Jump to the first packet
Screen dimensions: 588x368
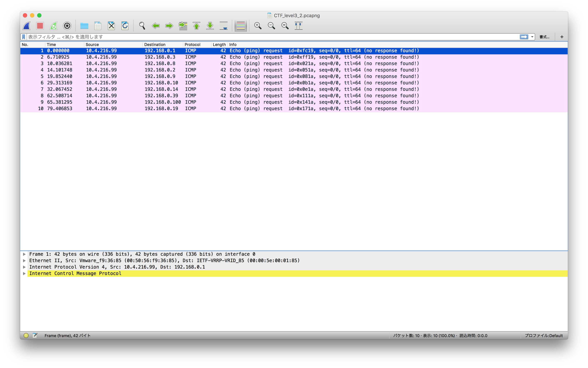click(x=196, y=26)
